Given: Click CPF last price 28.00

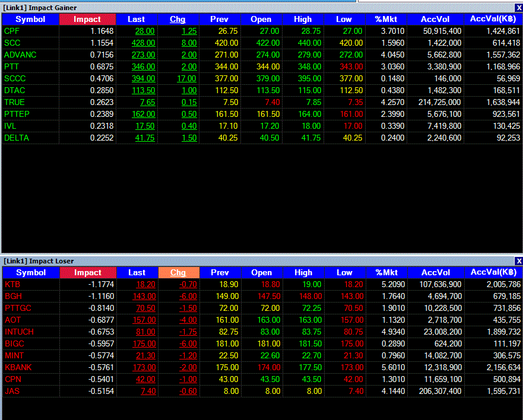Looking at the screenshot, I should pyautogui.click(x=145, y=31).
